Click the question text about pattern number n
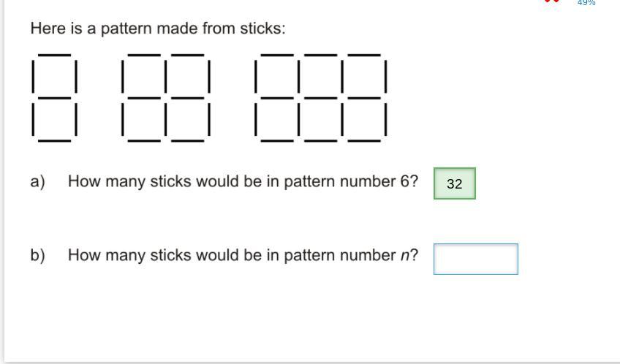Screen dimensions: 620x364 tap(243, 255)
